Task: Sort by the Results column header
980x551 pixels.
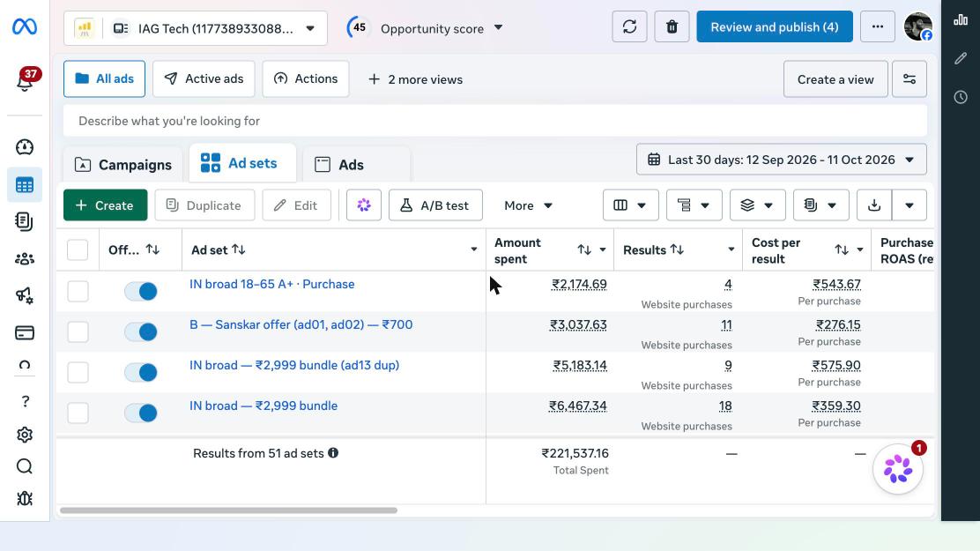Action: pos(653,249)
